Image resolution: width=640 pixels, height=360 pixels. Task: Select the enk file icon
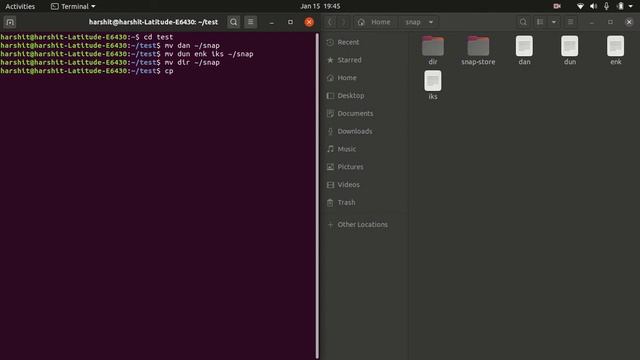point(616,46)
